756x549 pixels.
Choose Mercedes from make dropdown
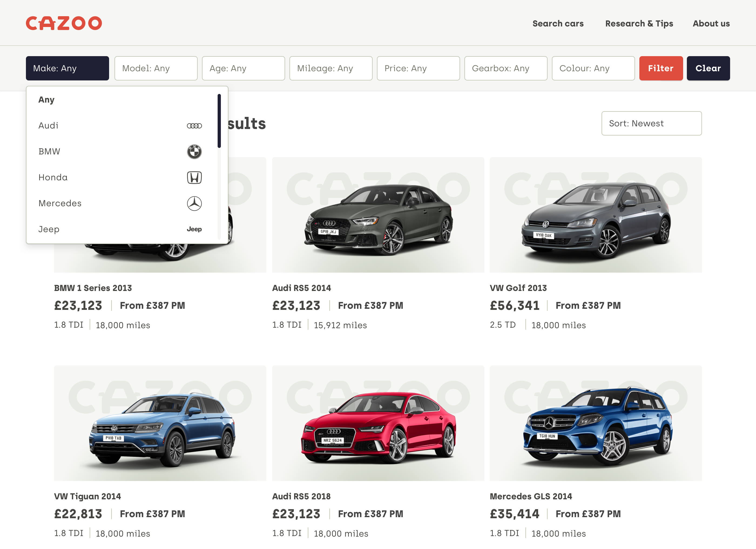click(x=60, y=203)
